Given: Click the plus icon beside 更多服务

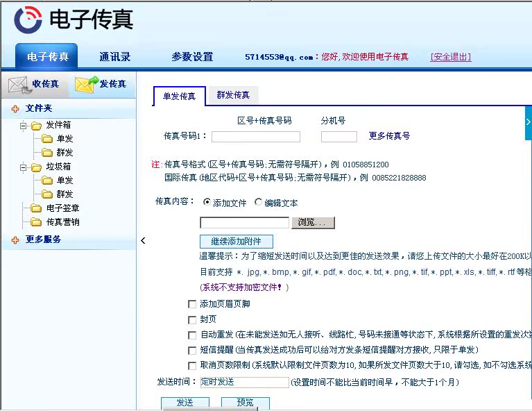Looking at the screenshot, I should click(x=15, y=240).
